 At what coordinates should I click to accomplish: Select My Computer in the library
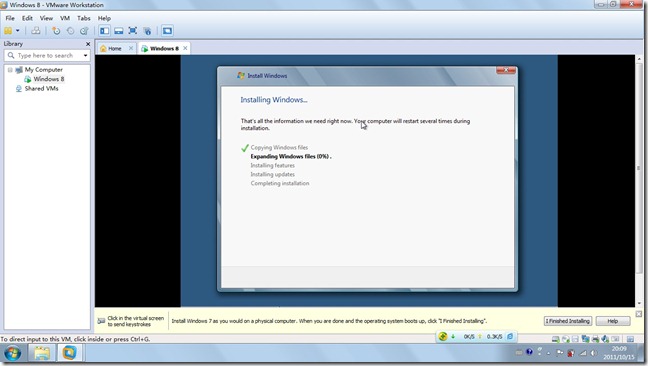(43, 70)
